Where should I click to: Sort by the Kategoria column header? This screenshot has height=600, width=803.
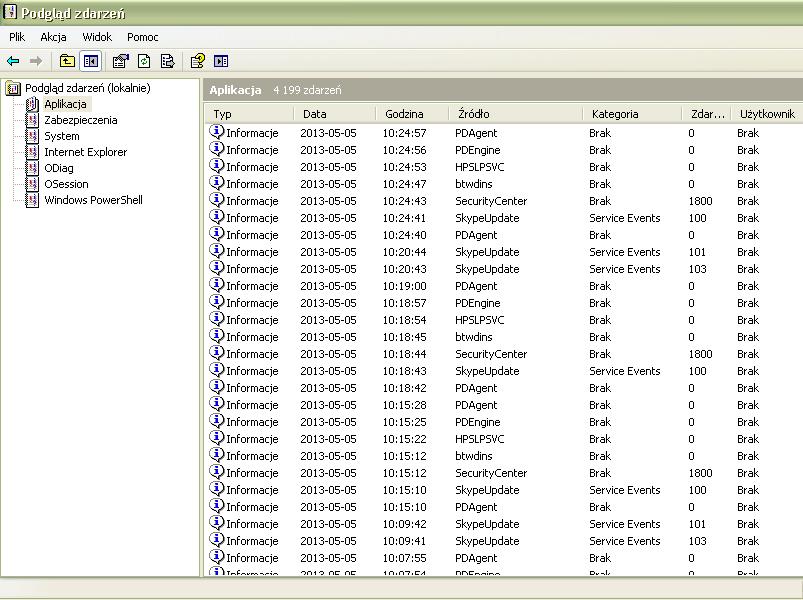(x=632, y=114)
